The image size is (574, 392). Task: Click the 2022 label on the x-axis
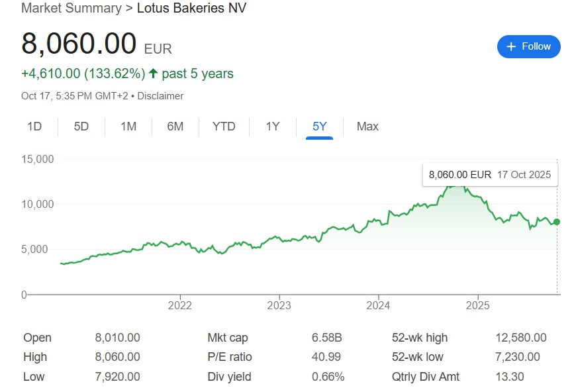click(x=180, y=306)
